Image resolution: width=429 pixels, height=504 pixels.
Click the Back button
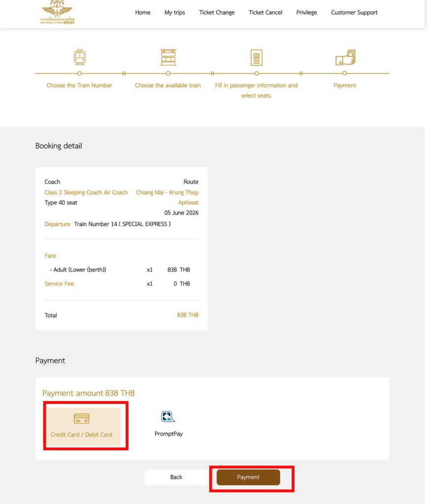176,477
